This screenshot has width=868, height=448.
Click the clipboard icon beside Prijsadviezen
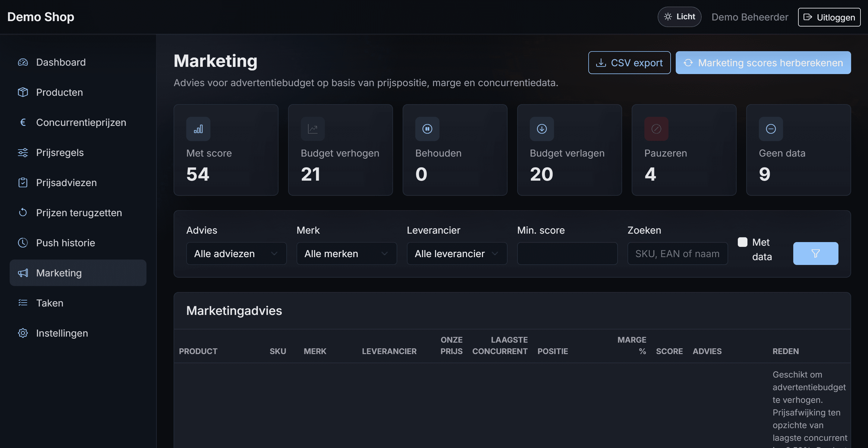pos(23,182)
